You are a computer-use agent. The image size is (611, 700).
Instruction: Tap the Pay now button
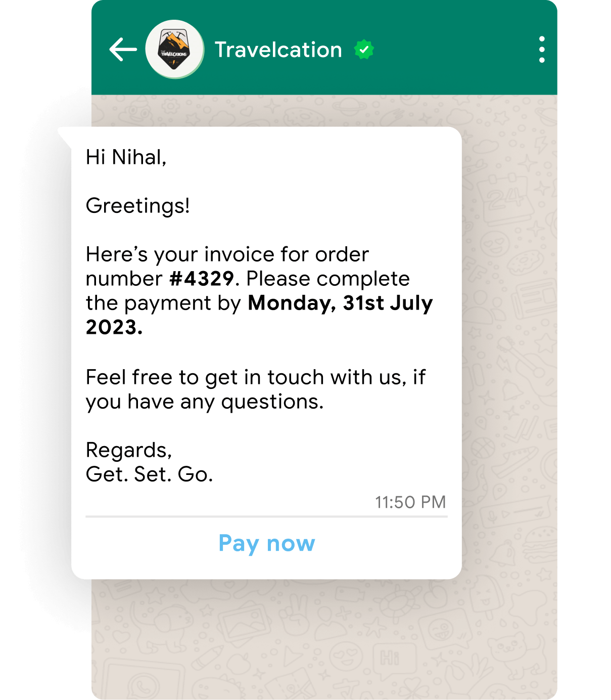(x=267, y=544)
